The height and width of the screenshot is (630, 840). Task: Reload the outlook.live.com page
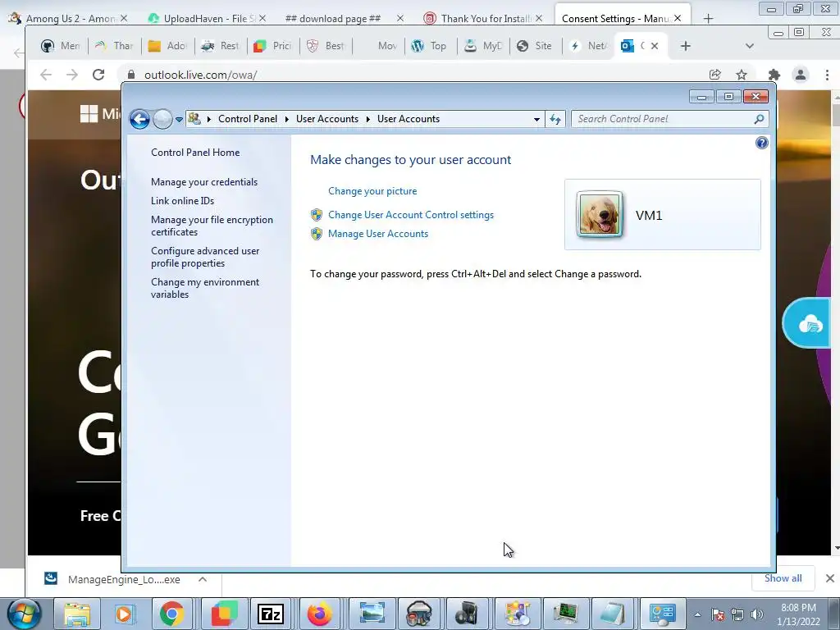(98, 75)
